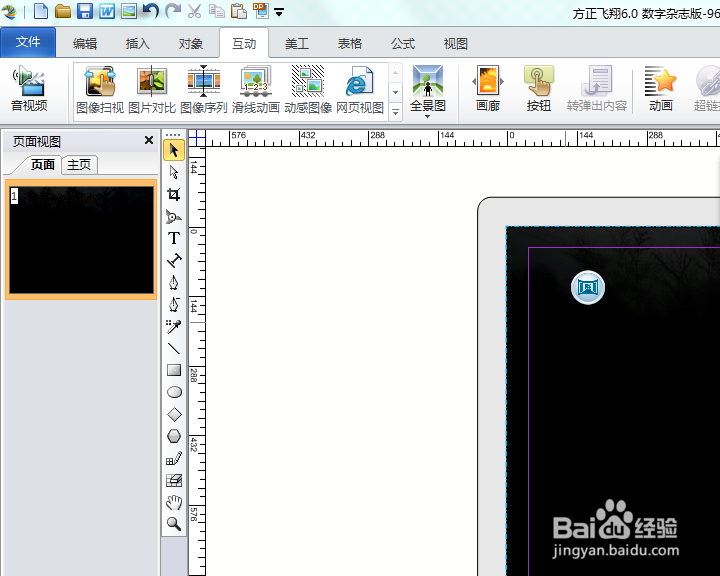Select the Rectangle tool

pos(174,370)
